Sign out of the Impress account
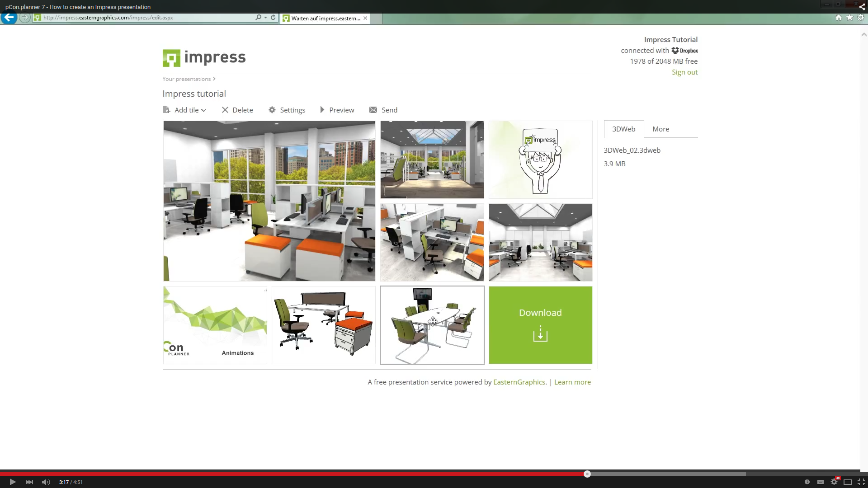Viewport: 868px width, 488px height. 684,72
